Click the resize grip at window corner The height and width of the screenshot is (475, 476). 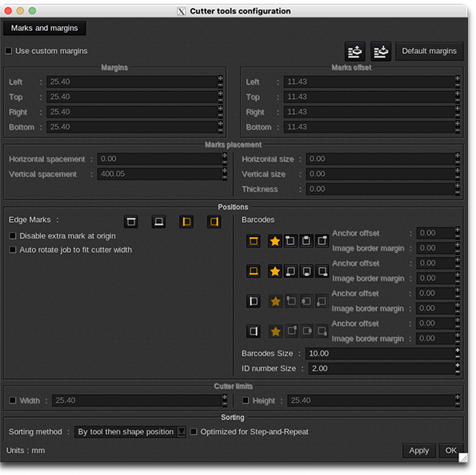(463, 458)
